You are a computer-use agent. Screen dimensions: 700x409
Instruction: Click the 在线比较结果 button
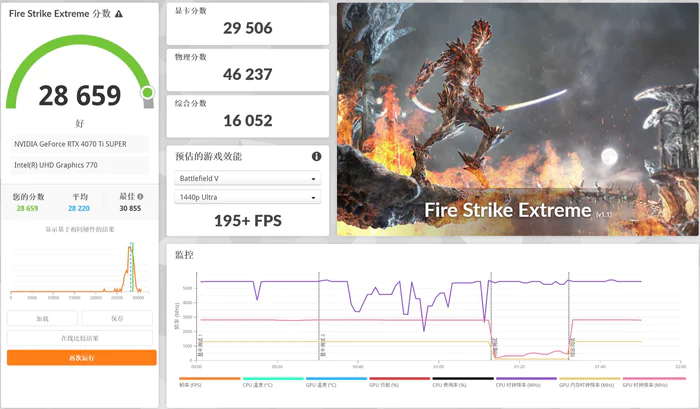click(x=80, y=338)
